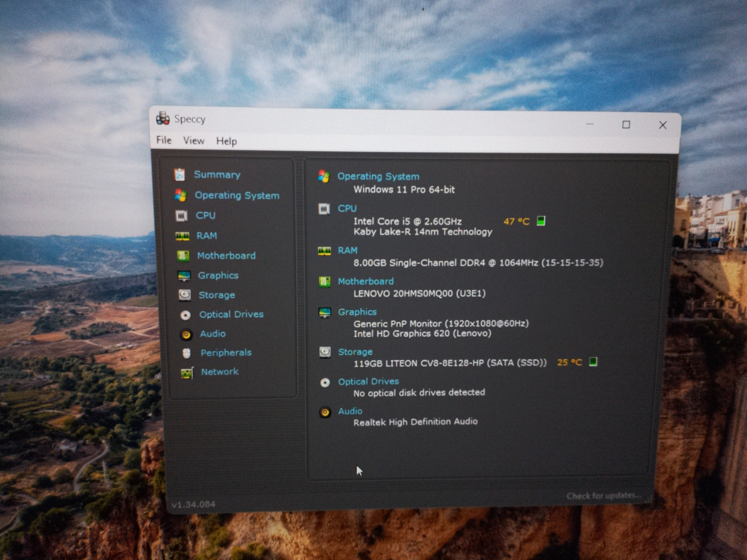Maximize the Speccy window
Viewport: 747px width, 560px height.
pos(626,124)
